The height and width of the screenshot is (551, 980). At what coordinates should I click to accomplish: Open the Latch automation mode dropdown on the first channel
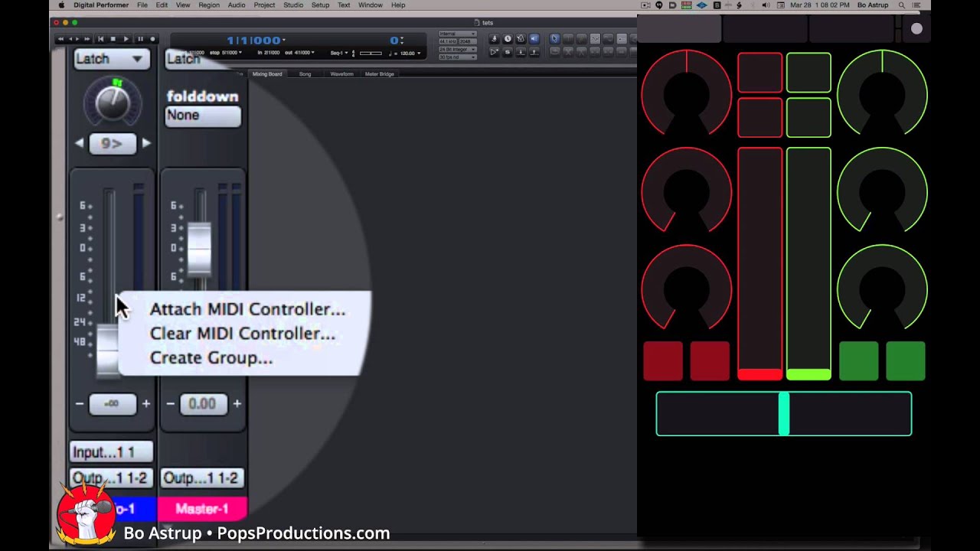[x=111, y=59]
